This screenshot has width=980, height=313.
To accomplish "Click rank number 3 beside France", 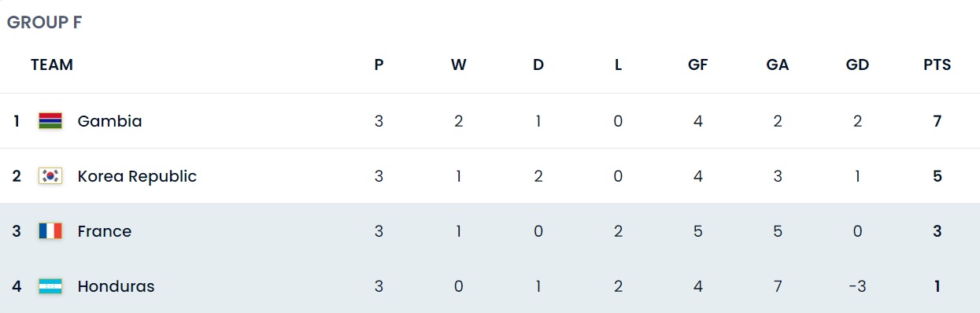I will (17, 231).
